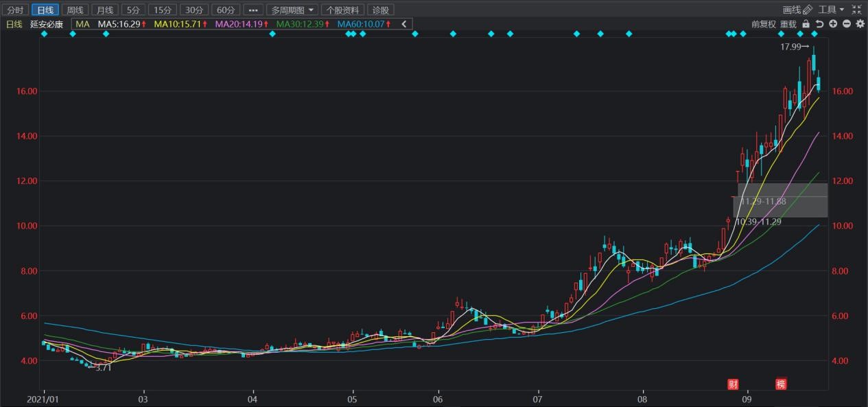Open the 画线 drawing pencil tool
The width and height of the screenshot is (868, 407).
pos(797,10)
